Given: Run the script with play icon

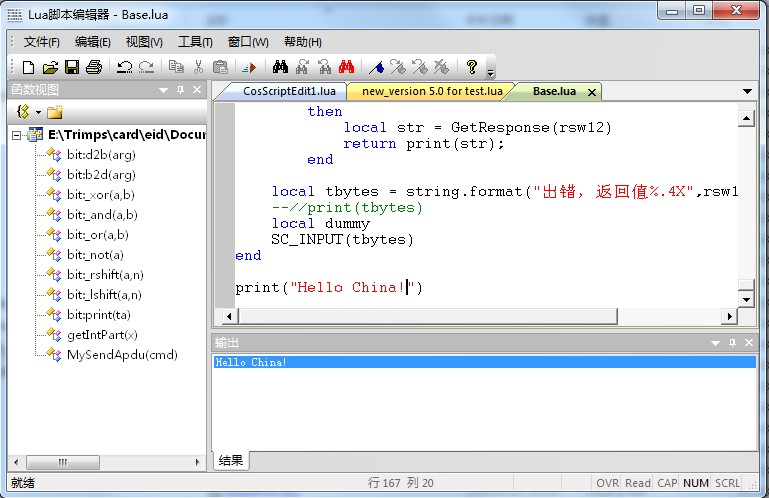Looking at the screenshot, I should [x=250, y=67].
